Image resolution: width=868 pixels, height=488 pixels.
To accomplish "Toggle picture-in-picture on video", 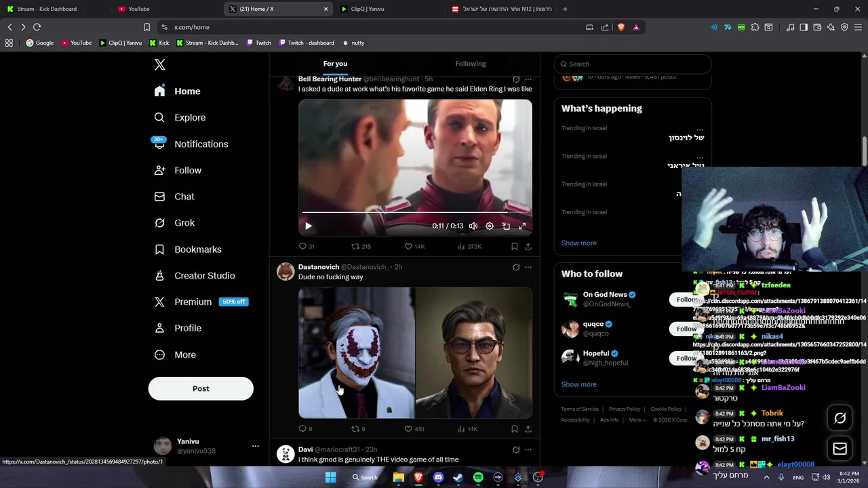I will tap(506, 226).
